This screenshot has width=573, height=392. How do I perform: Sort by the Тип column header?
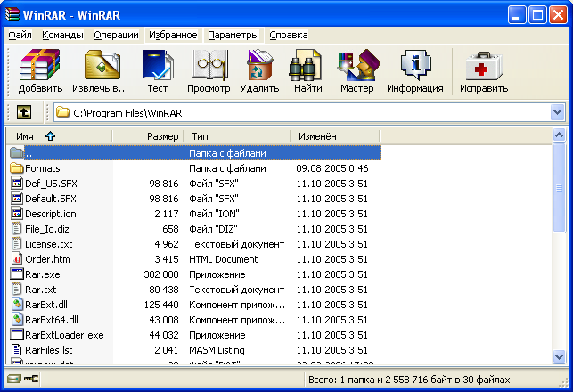click(x=237, y=136)
